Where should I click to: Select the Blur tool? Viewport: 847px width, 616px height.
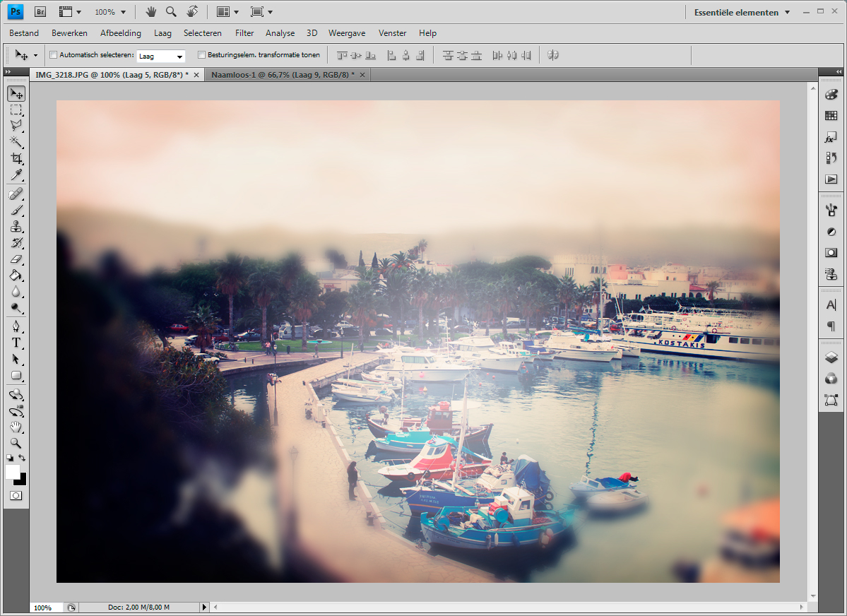click(16, 292)
